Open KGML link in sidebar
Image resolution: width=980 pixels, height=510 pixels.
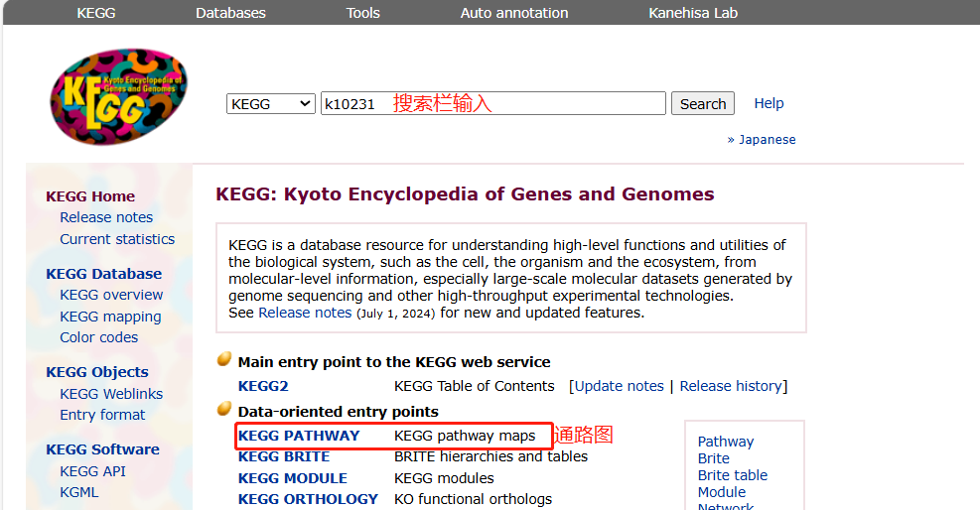coord(78,492)
